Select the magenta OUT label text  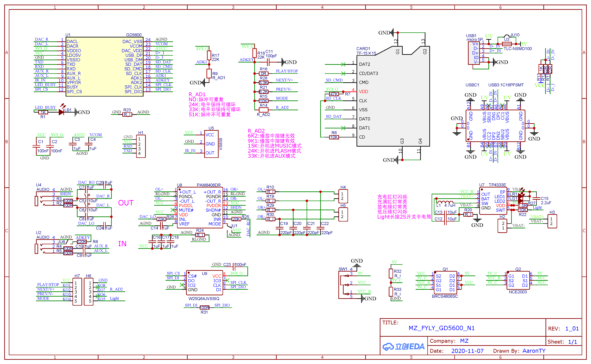126,203
